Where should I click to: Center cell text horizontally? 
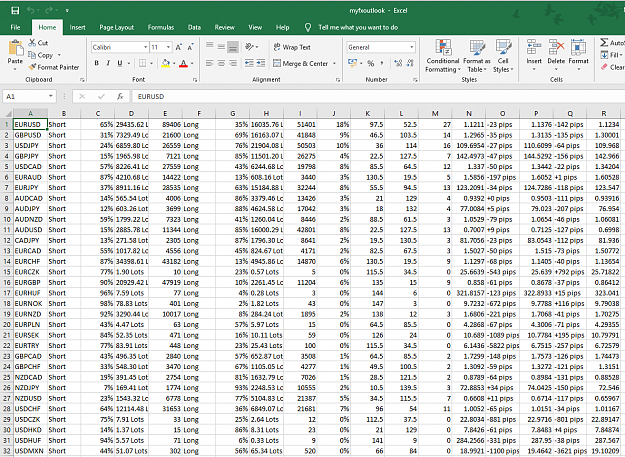coord(221,63)
